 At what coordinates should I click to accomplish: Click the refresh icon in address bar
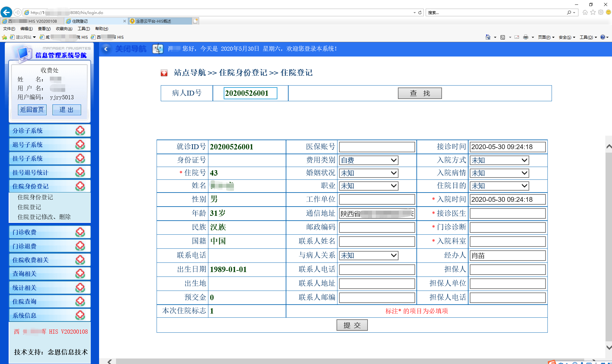pos(420,13)
